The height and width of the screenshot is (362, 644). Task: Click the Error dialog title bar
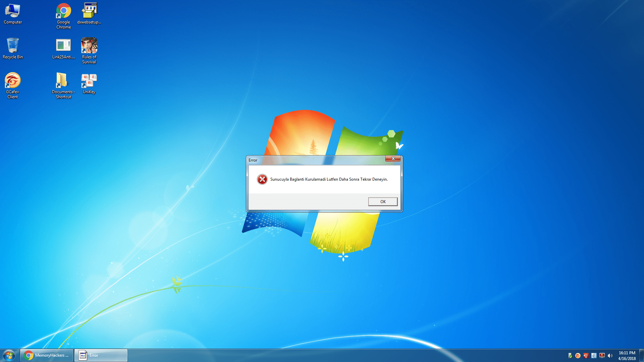point(315,160)
